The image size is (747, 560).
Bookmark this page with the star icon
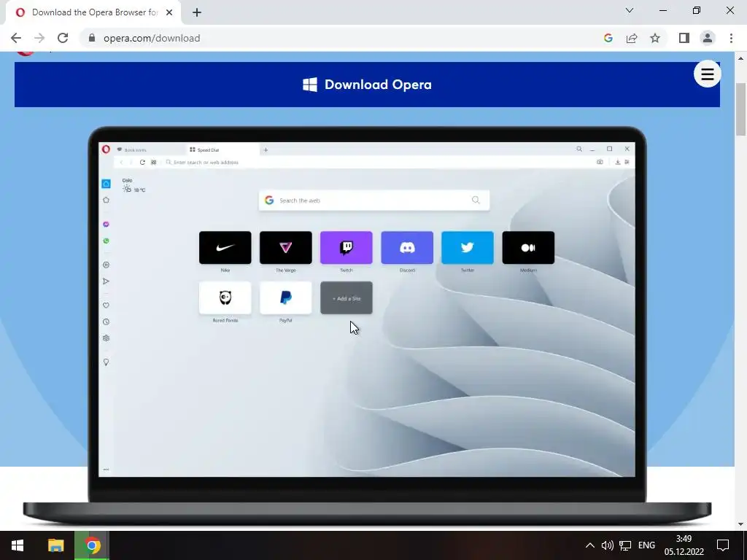pos(655,38)
